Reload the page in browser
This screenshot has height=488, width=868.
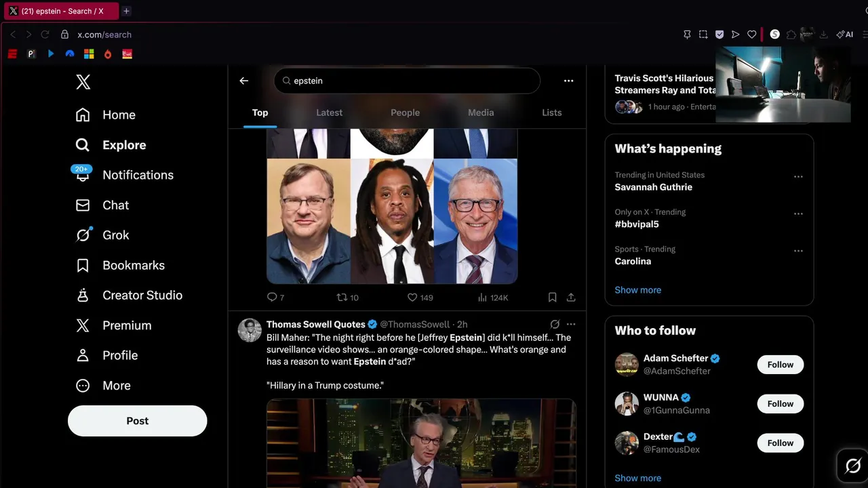(x=45, y=35)
